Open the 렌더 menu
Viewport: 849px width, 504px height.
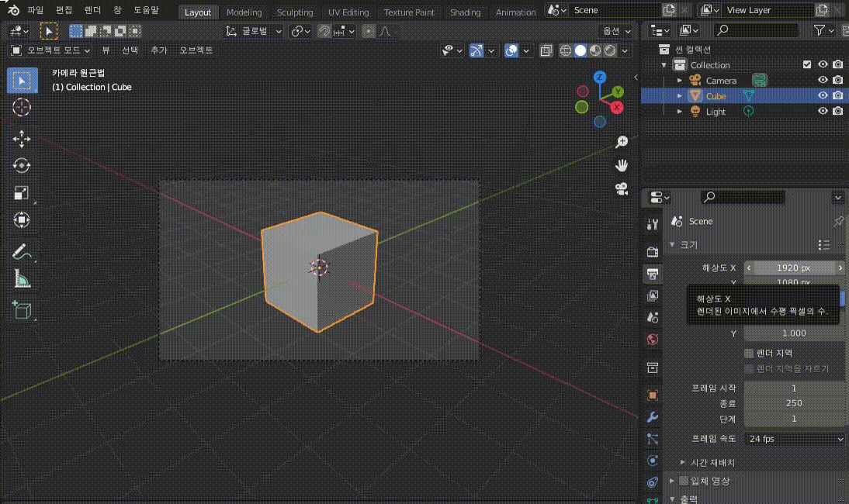(92, 10)
